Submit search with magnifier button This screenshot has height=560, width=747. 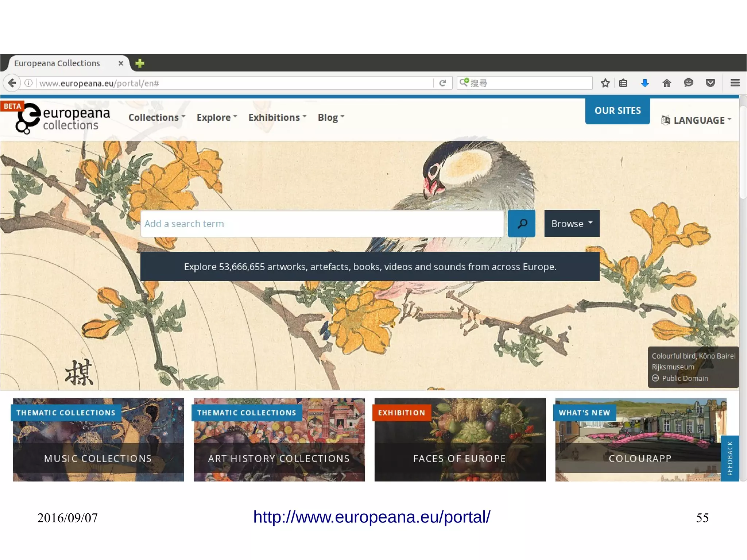522,223
